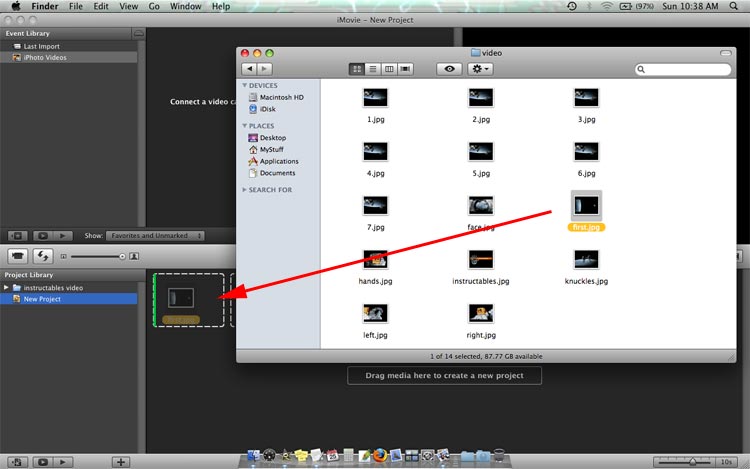This screenshot has height=469, width=750.
Task: Expand the instructables video folder
Action: 6,287
